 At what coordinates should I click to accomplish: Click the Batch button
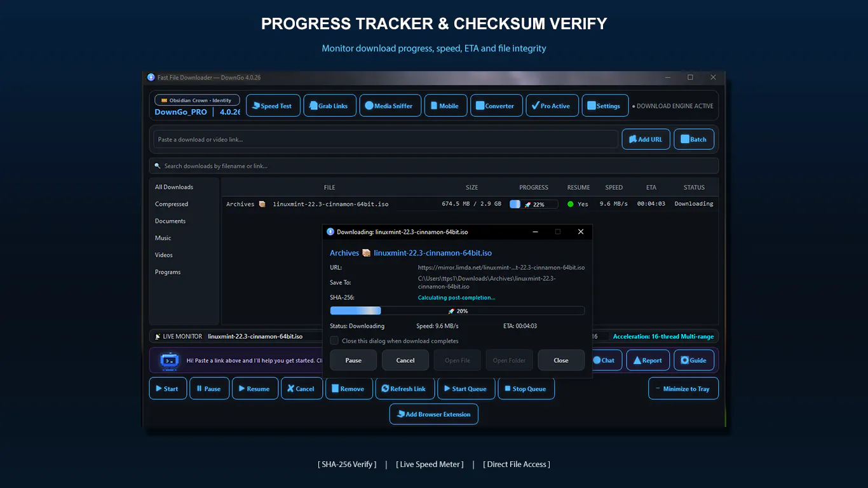(694, 139)
